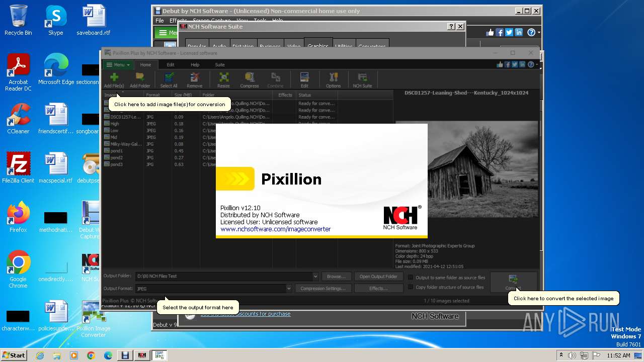Screen dimensions: 644x362
Task: Switch to the Help tab in Pixillion
Action: (195, 64)
